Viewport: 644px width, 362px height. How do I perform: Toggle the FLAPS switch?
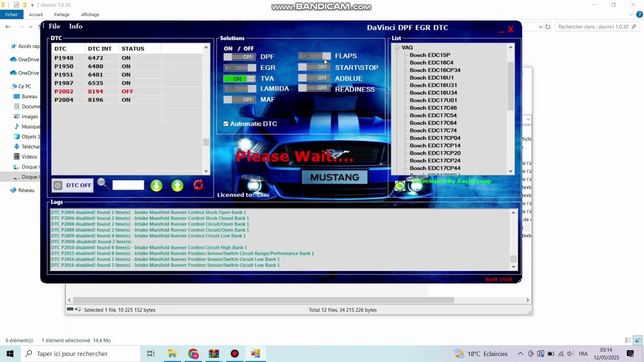[x=314, y=56]
